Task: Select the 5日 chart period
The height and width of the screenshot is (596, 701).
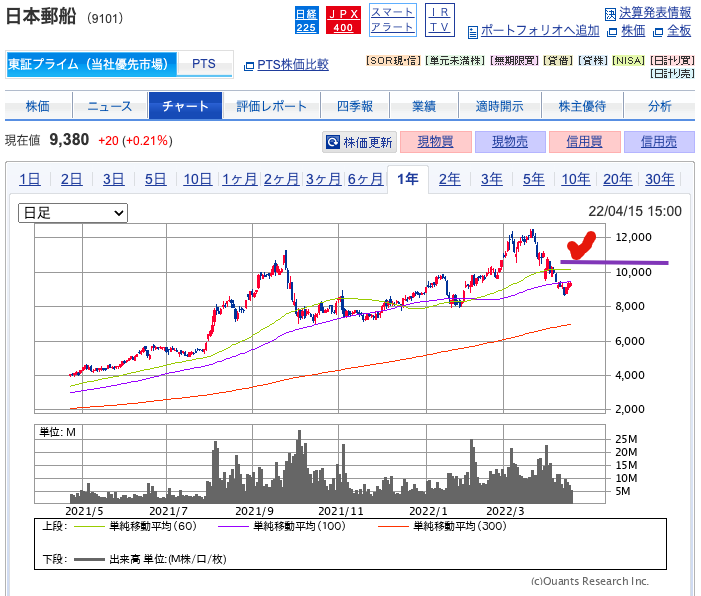Action: coord(156,179)
